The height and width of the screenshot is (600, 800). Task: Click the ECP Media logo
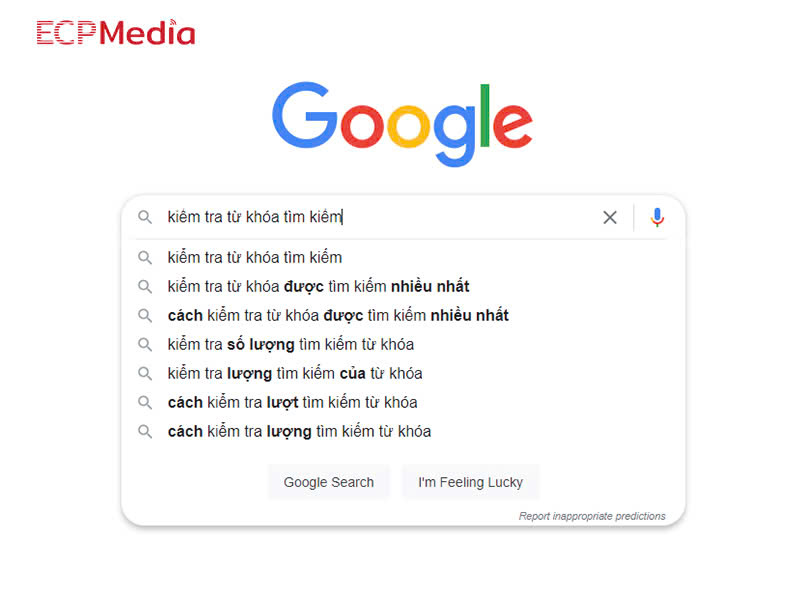click(116, 33)
